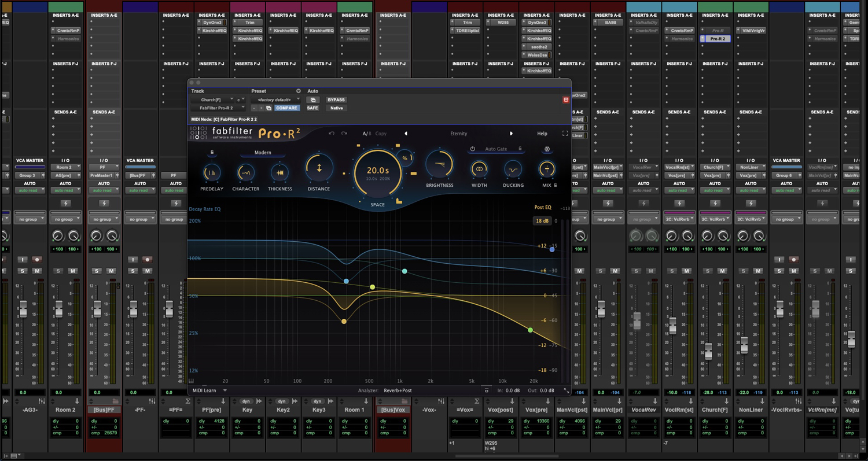
Task: Copy plug-in settings icon next to Compare
Action: [269, 108]
